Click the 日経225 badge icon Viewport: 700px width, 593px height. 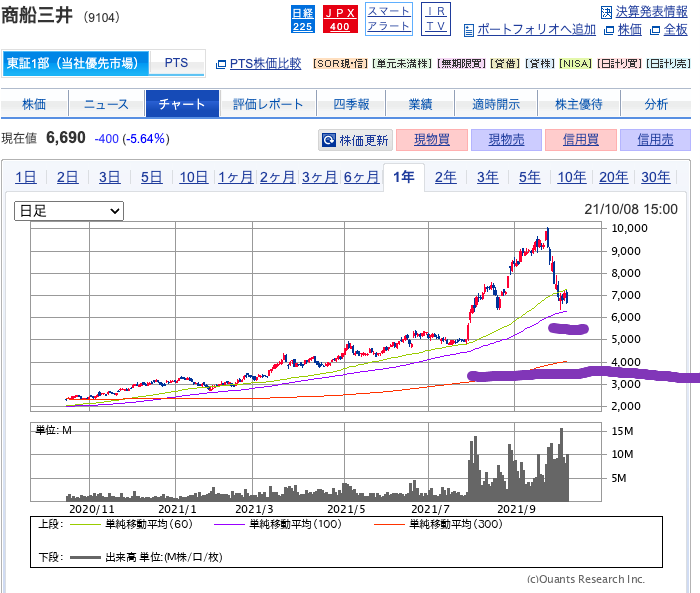point(303,19)
